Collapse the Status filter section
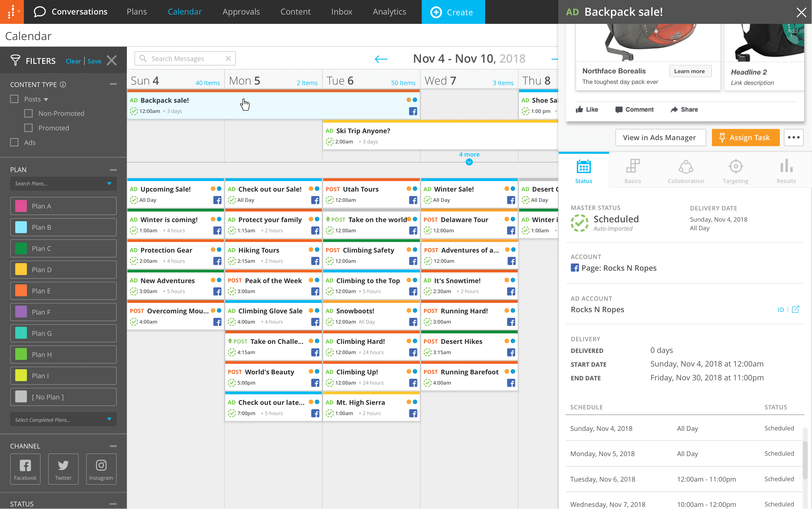 113,504
